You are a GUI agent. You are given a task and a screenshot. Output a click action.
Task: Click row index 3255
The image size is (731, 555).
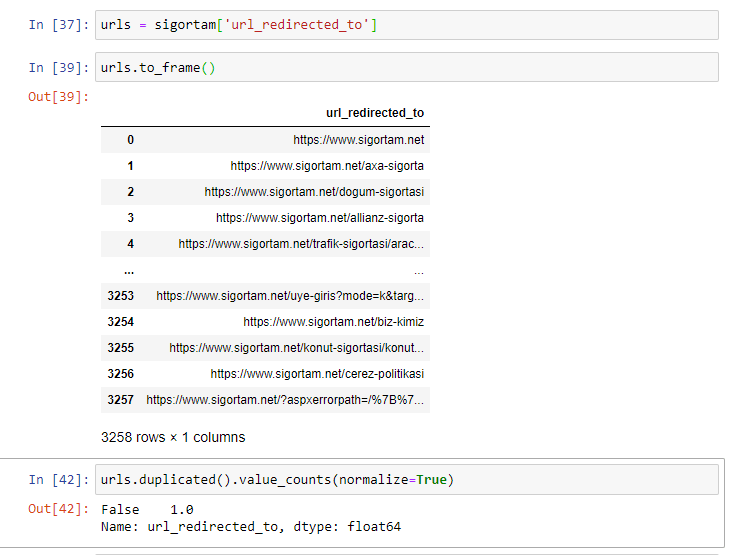(x=121, y=348)
